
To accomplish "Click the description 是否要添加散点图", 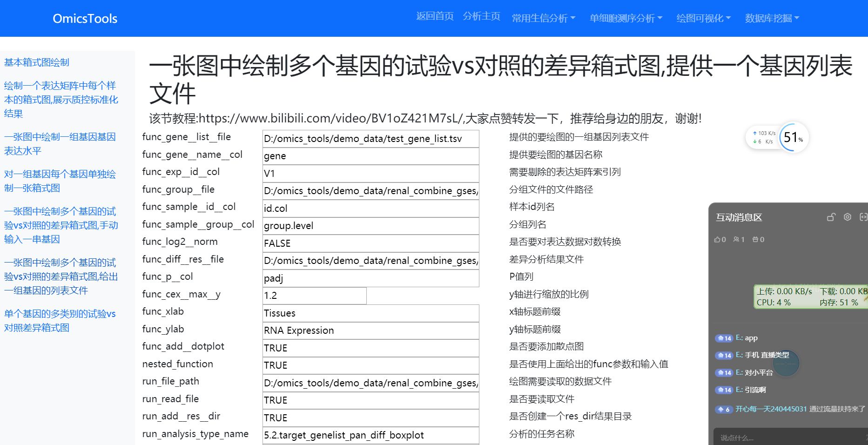I will pos(546,346).
